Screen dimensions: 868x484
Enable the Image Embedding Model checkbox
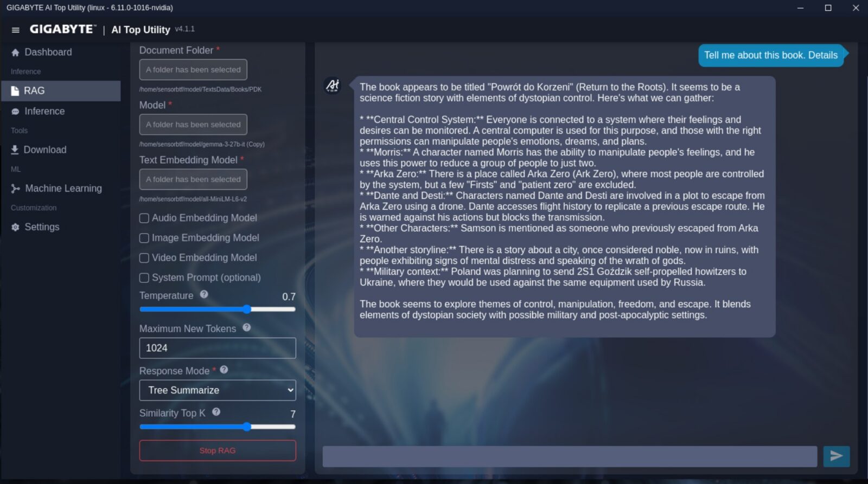tap(144, 238)
